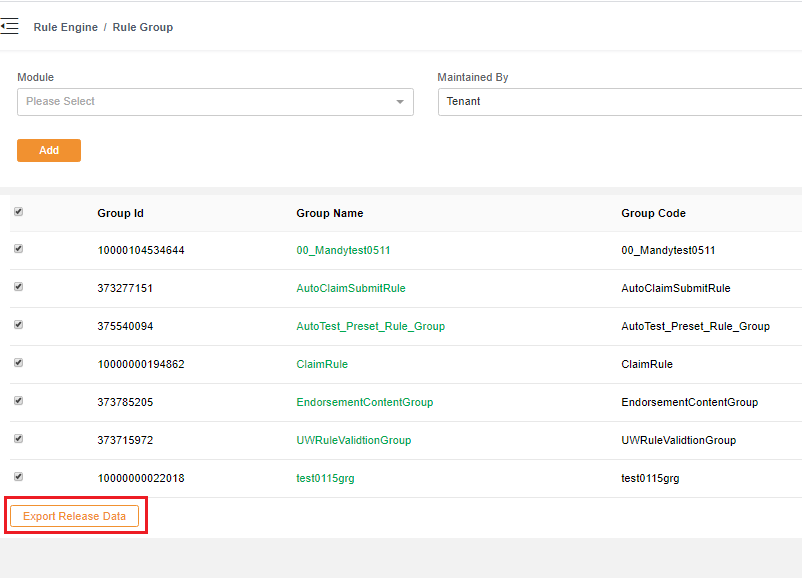Screen dimensions: 802x578
Task: Uncheck the AutoClaimSubmitRule row checkbox
Action: pyautogui.click(x=18, y=287)
